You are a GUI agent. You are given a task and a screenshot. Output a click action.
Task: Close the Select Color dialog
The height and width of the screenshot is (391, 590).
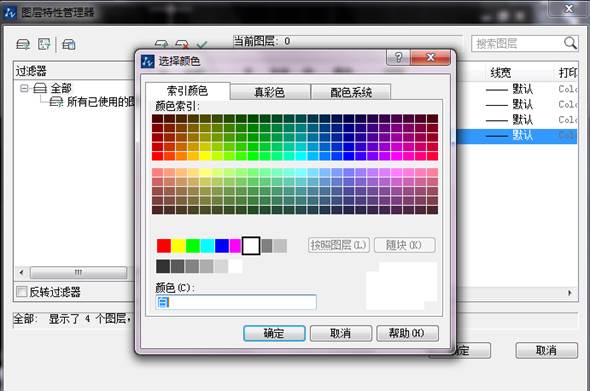click(430, 58)
